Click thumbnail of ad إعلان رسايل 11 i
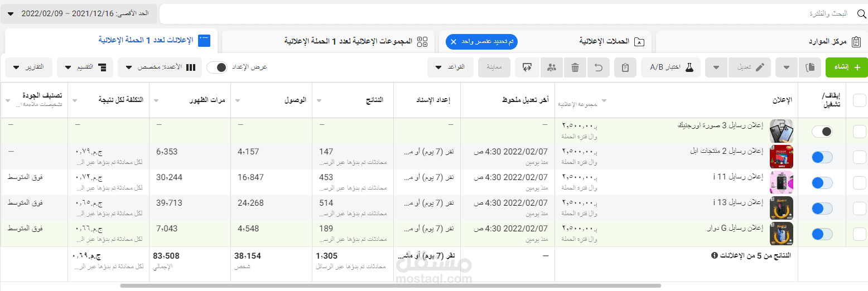 pos(781,182)
